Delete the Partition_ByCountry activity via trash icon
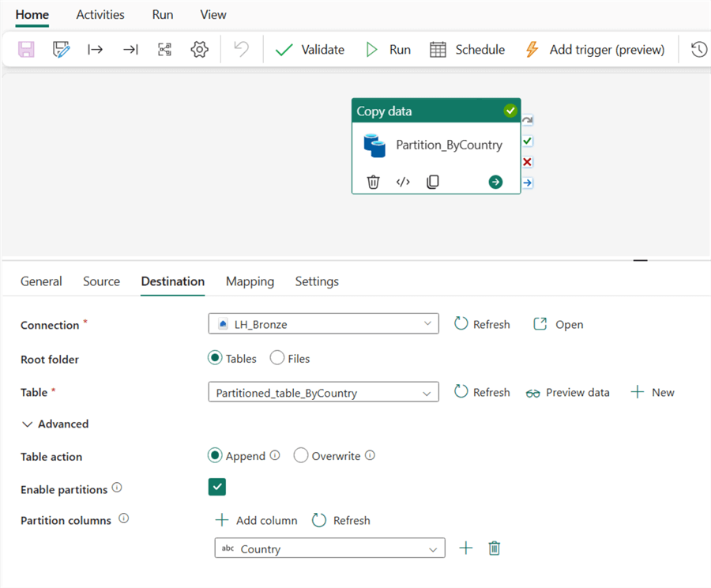711x588 pixels. click(373, 182)
